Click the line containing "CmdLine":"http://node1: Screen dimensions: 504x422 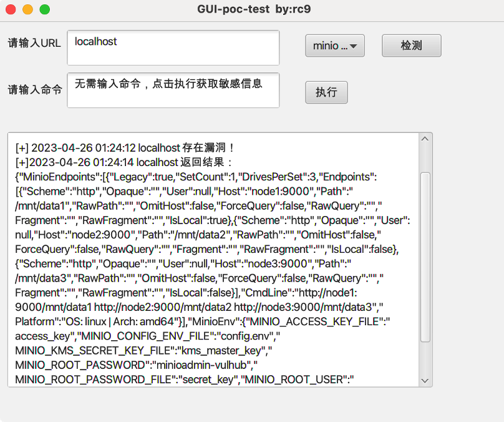point(186,292)
